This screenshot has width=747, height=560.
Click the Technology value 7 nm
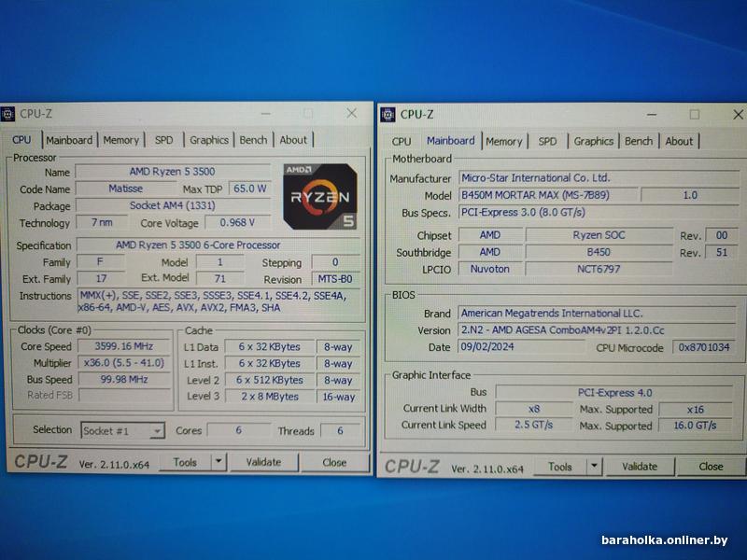click(x=102, y=222)
